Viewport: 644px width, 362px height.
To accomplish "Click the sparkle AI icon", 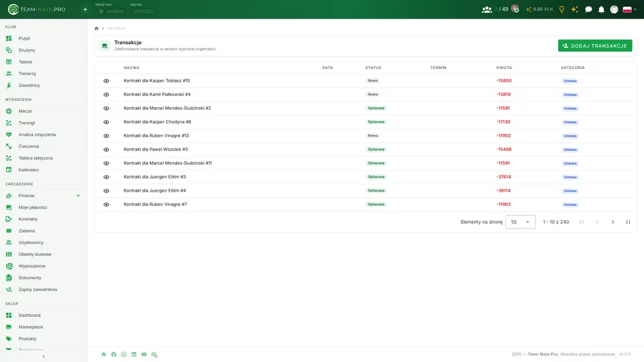I will (575, 9).
